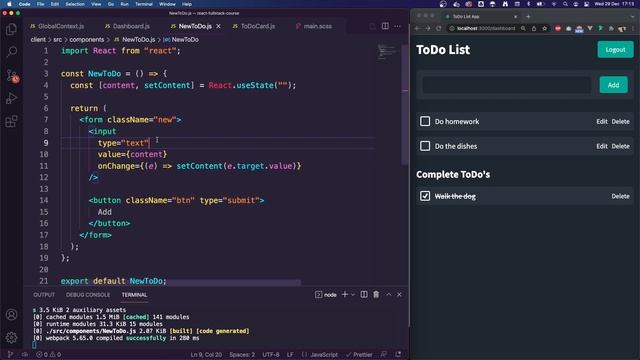
Task: Click the client folder breadcrumb
Action: (38, 40)
